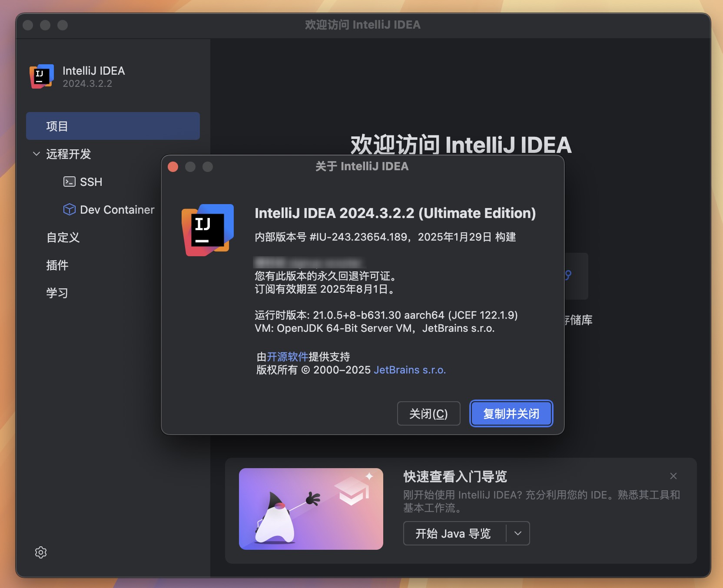Click the 订阅有效期至 2025年8月1日 text
This screenshot has width=723, height=588.
[325, 289]
